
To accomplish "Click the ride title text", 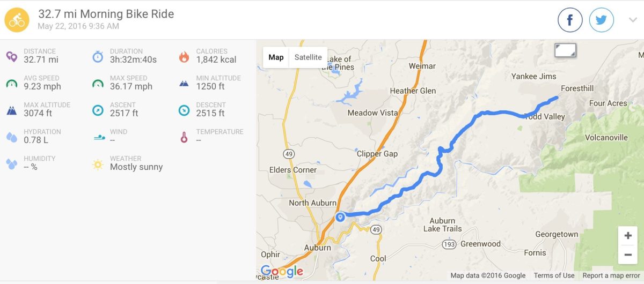I will click(x=106, y=14).
